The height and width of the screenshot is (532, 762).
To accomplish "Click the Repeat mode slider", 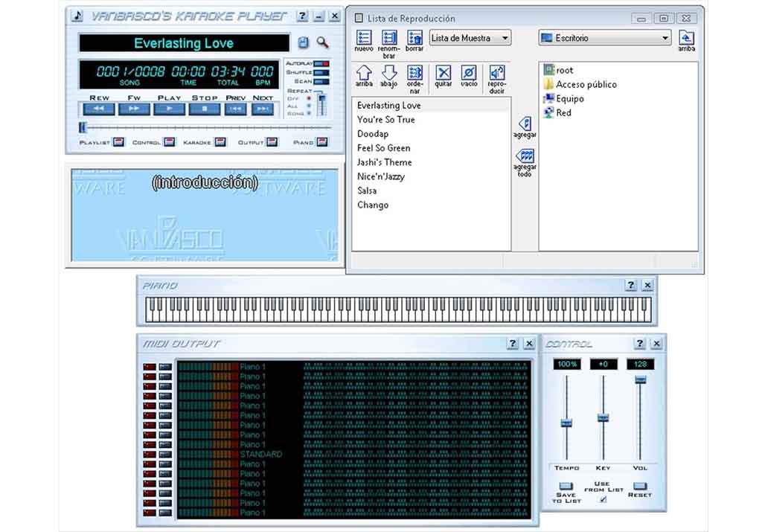I will (321, 104).
